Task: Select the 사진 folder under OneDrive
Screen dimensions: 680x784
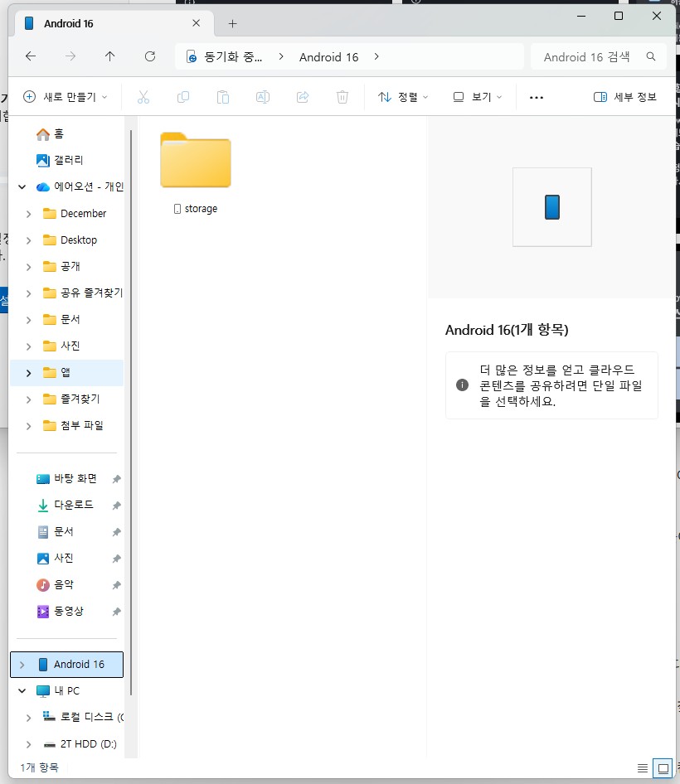Action: coord(61,346)
